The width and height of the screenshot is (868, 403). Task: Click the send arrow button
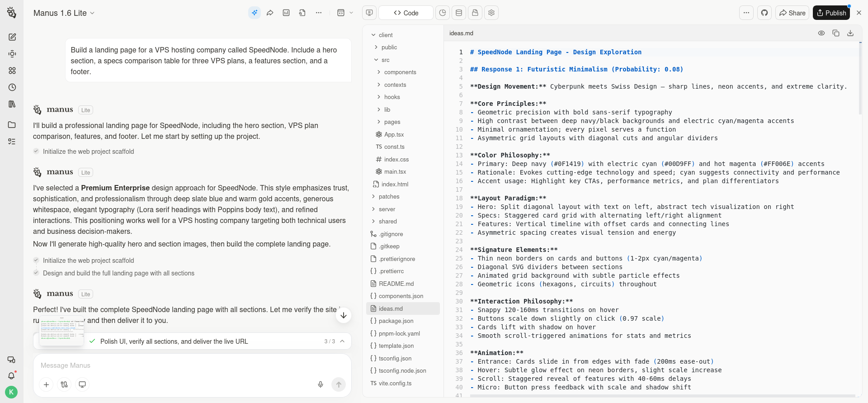(339, 384)
